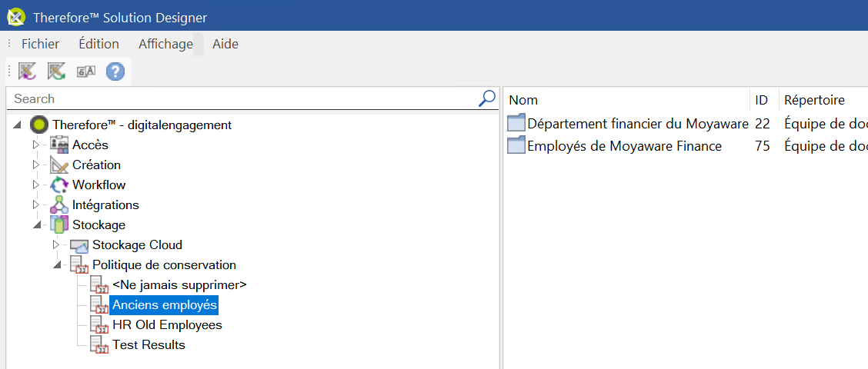Open the Fichier menu

tap(40, 44)
